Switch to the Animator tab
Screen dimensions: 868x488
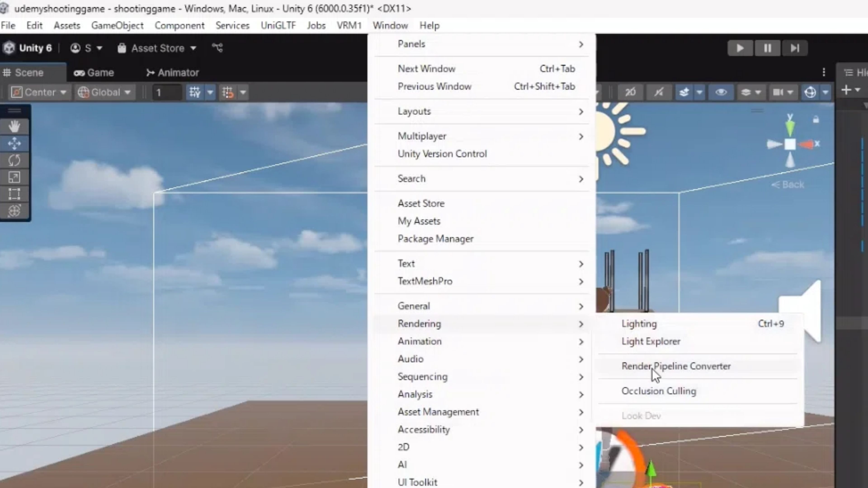click(172, 72)
